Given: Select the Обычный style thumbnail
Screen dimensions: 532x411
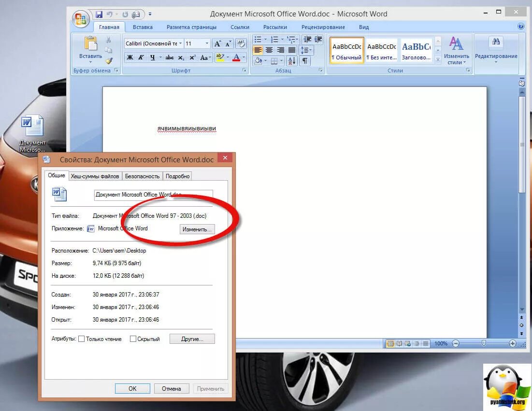Looking at the screenshot, I should click(347, 50).
